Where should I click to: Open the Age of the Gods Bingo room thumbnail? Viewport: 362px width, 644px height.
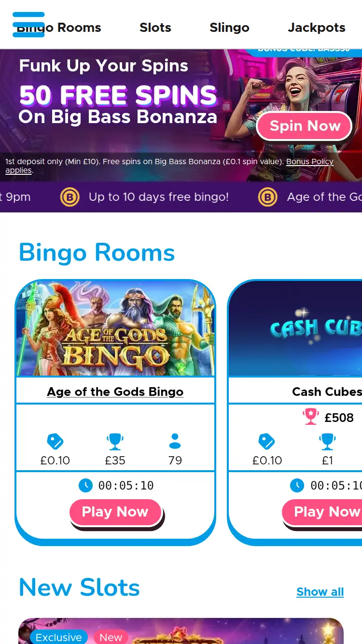(115, 327)
